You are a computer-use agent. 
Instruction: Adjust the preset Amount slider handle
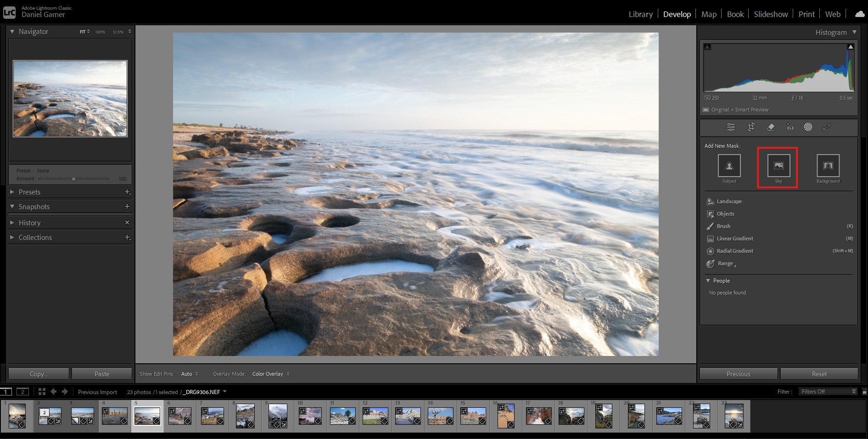(x=73, y=179)
